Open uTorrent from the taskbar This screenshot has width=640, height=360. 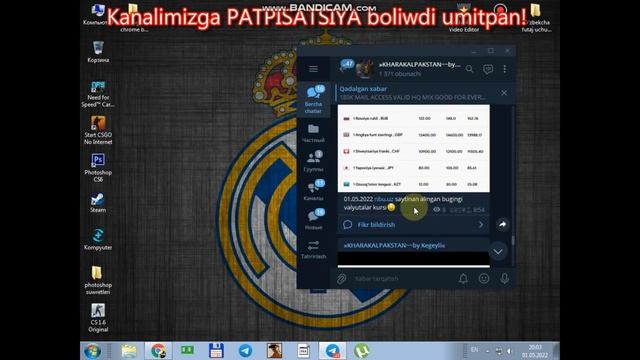[361, 351]
